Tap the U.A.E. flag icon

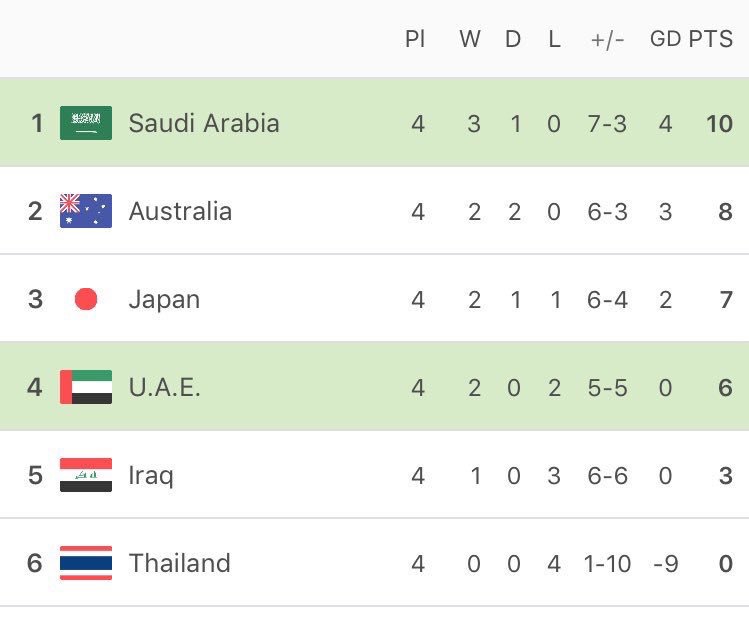(86, 387)
